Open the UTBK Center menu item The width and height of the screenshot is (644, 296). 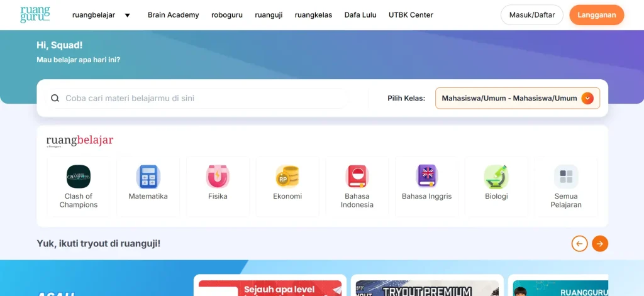pyautogui.click(x=411, y=15)
